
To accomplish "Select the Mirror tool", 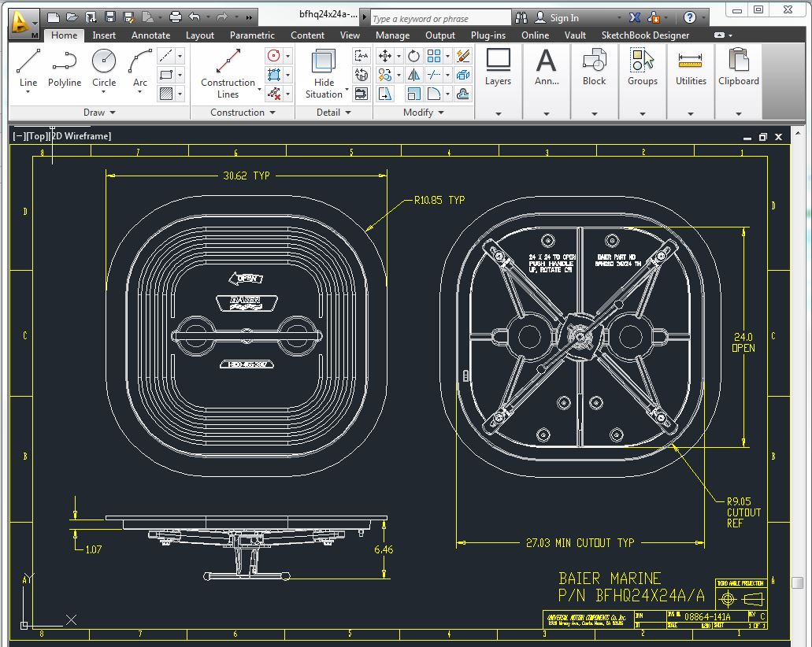I will (413, 75).
